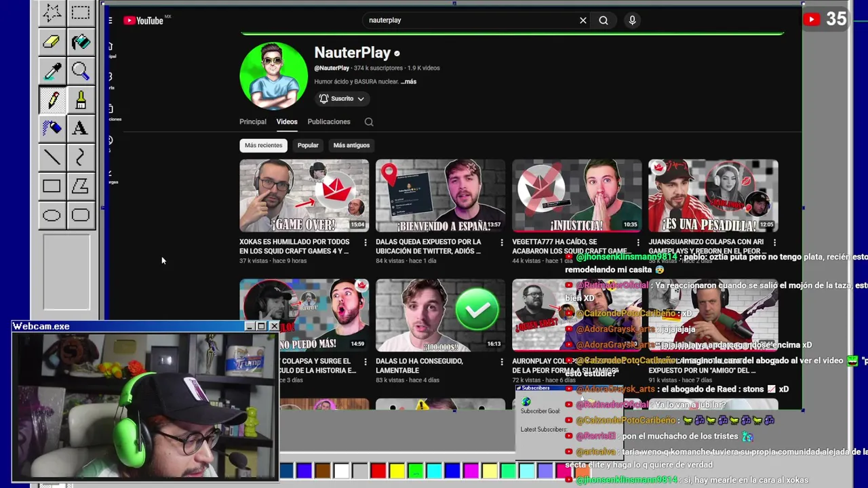
Task: Open options menu for DALAS QUEDA EXPUESTO video
Action: tap(502, 243)
